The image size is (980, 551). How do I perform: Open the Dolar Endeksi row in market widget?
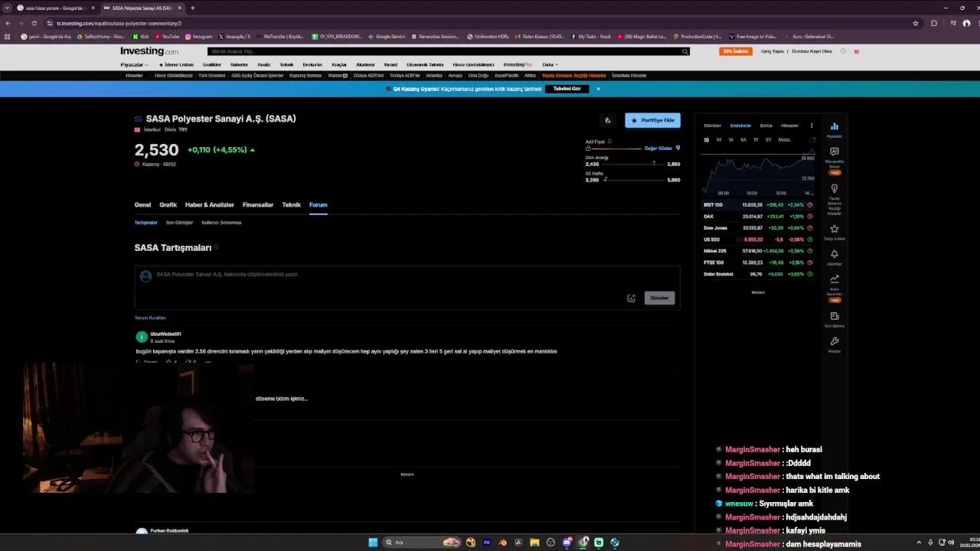tap(758, 274)
